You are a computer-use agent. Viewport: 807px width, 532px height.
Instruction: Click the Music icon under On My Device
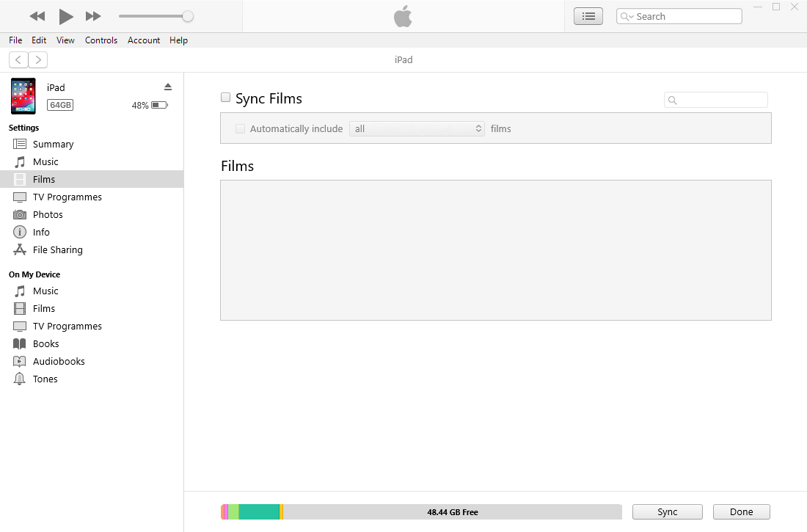(20, 291)
